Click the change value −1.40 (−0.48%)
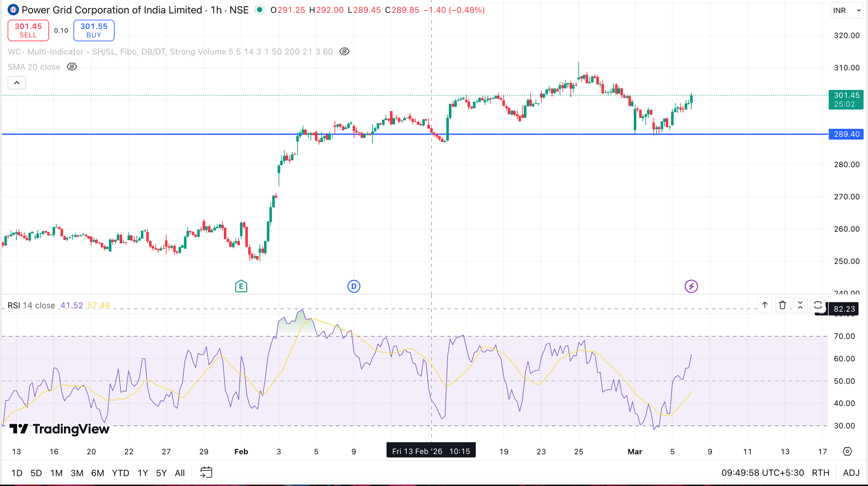Viewport: 868px width, 486px height. coord(454,10)
